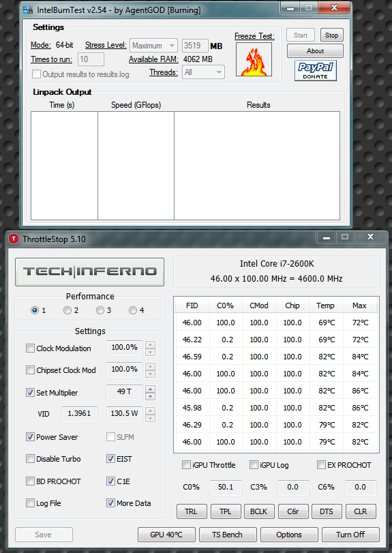
Task: Click the Turn Off button
Action: (351, 535)
